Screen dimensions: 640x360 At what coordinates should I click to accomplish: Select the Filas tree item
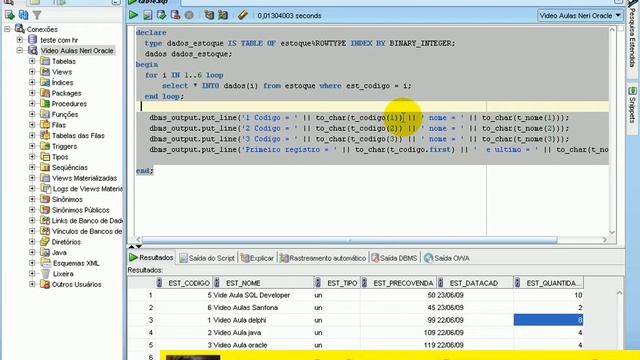tap(59, 125)
